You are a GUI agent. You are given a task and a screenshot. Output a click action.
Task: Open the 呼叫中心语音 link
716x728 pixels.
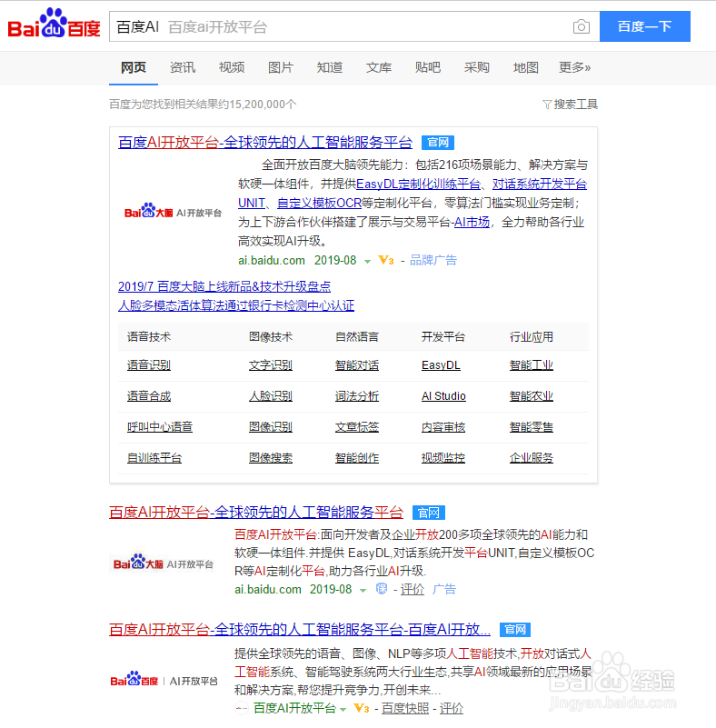(x=160, y=427)
